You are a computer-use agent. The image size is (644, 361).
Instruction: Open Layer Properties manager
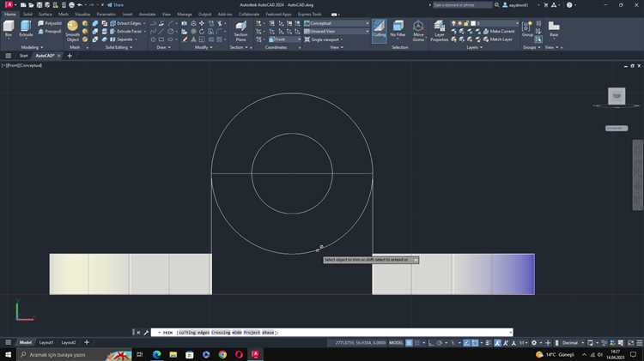coord(439,30)
